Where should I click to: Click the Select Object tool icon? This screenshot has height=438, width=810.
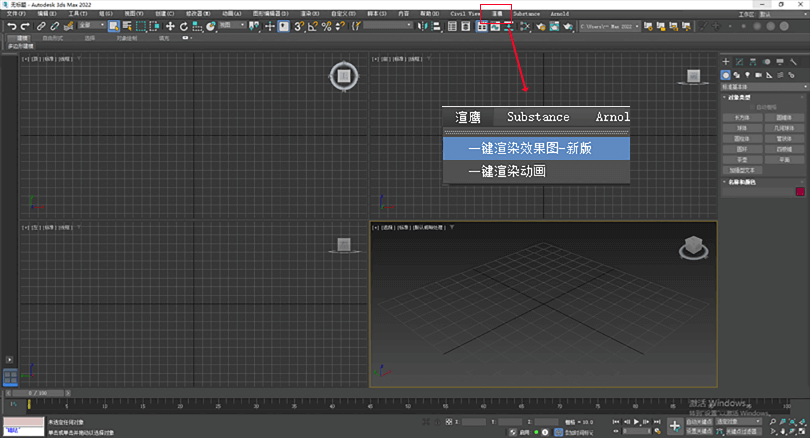113,26
